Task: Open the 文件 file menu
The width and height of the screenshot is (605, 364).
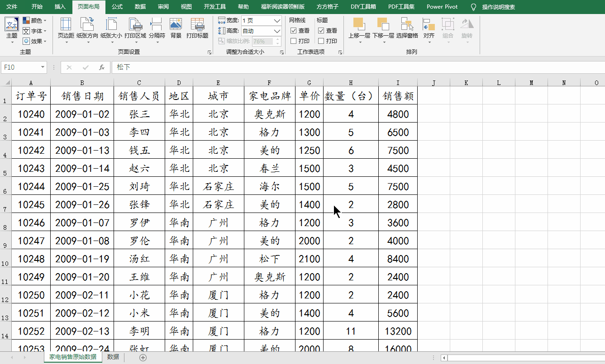Action: pos(12,7)
